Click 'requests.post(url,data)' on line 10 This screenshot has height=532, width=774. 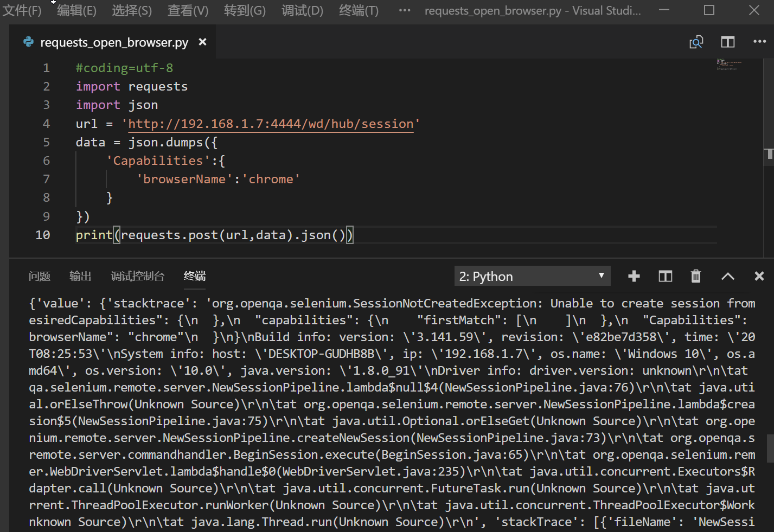(x=207, y=235)
